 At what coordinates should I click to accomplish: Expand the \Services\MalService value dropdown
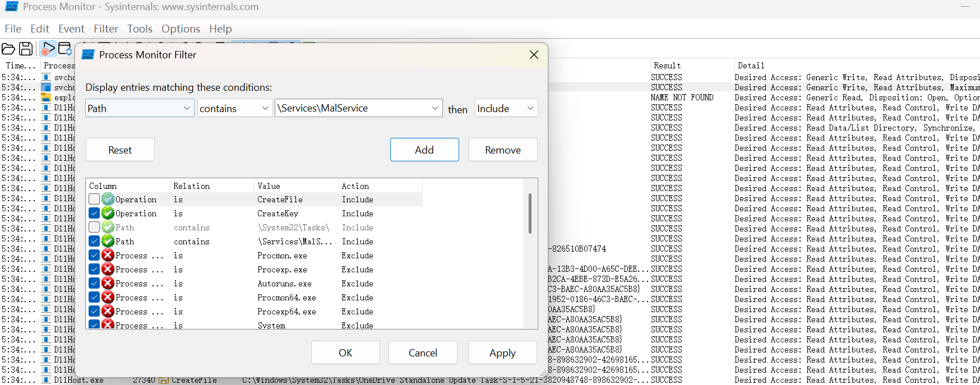tap(435, 108)
